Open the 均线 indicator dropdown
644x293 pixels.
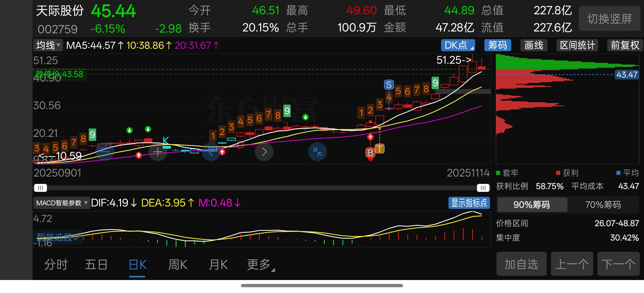(x=48, y=45)
